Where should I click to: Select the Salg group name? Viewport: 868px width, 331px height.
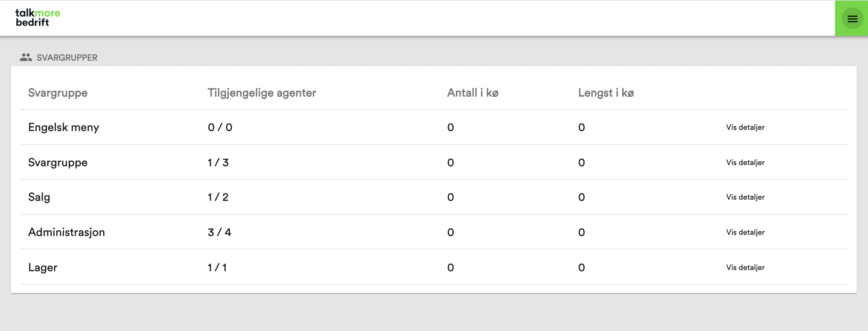point(39,197)
